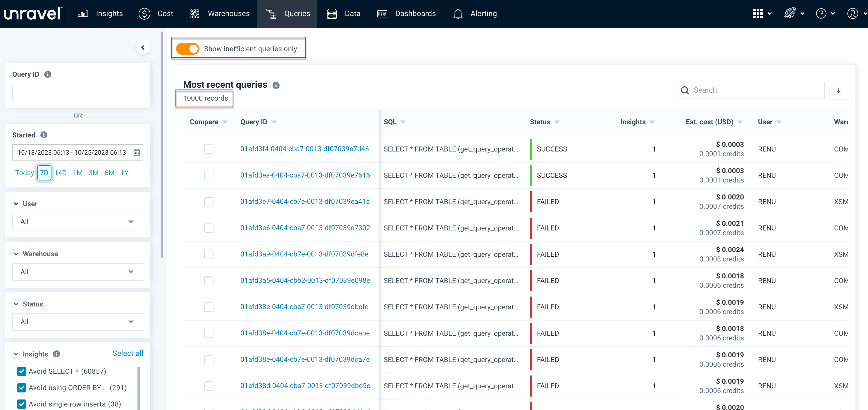Open the apps grid icon menu

click(x=758, y=13)
